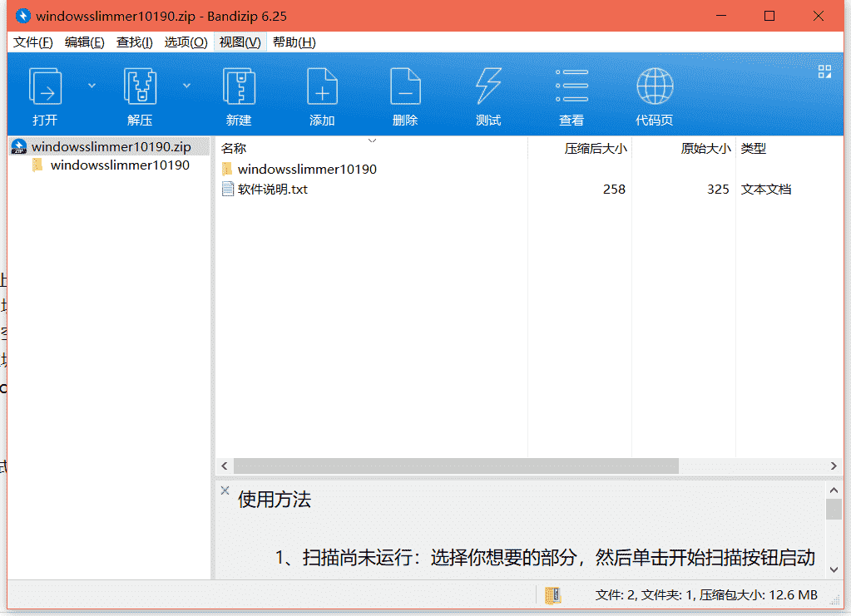Click the 测试 (Test) lightning icon
This screenshot has height=616, width=851.
(x=488, y=86)
